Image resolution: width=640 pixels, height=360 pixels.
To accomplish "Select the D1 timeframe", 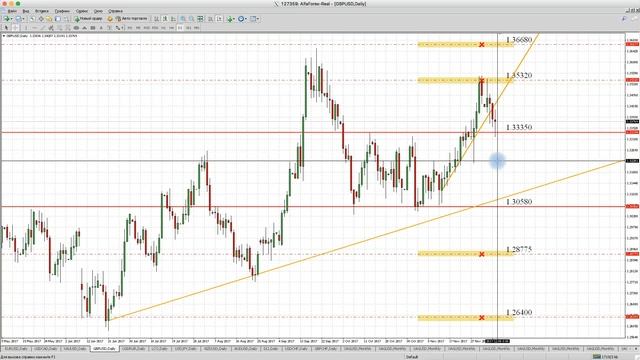I will click(x=180, y=28).
